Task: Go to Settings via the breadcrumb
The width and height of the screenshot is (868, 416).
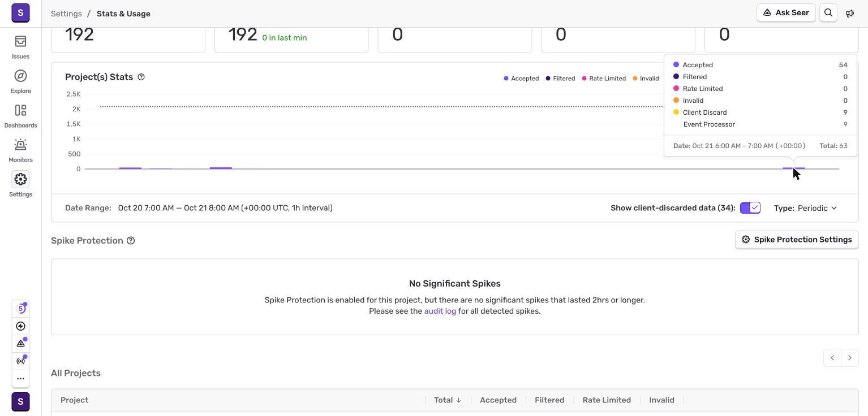Action: pos(66,14)
